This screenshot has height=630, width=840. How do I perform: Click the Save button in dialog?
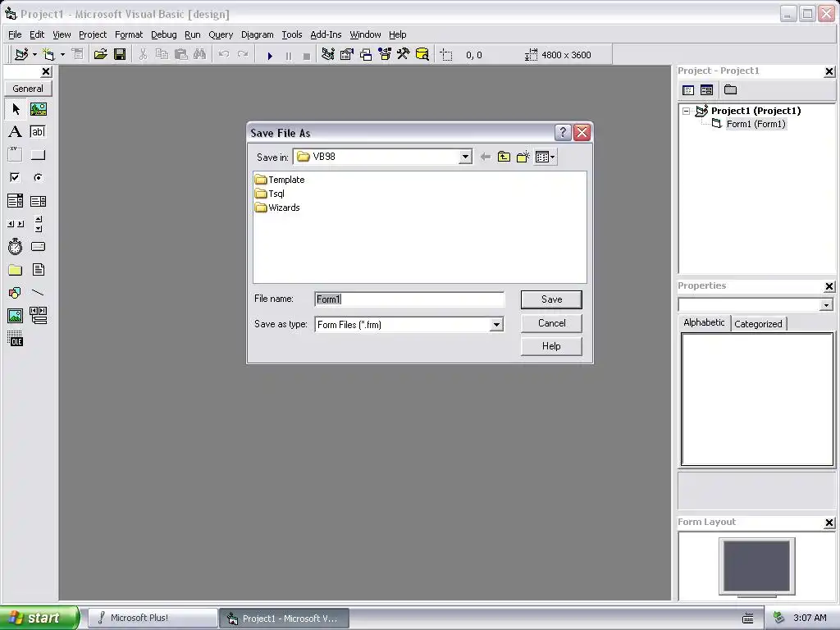point(551,299)
